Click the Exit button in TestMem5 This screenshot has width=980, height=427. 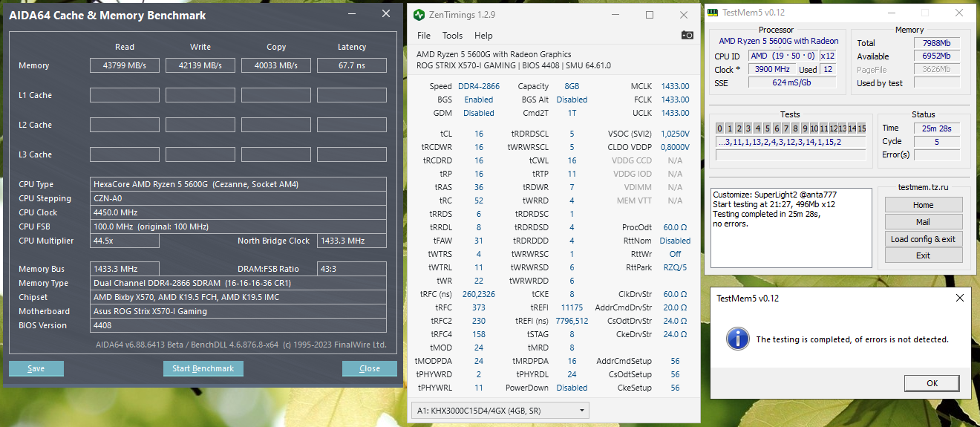tap(924, 255)
